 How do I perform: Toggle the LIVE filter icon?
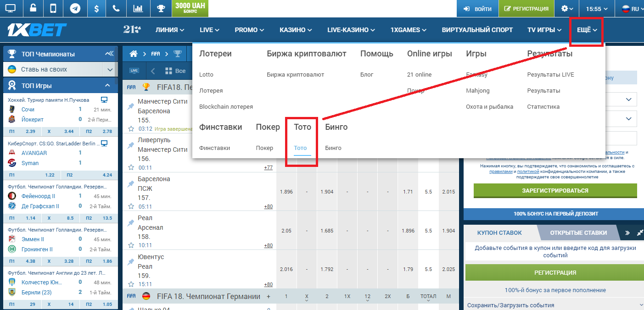[134, 71]
